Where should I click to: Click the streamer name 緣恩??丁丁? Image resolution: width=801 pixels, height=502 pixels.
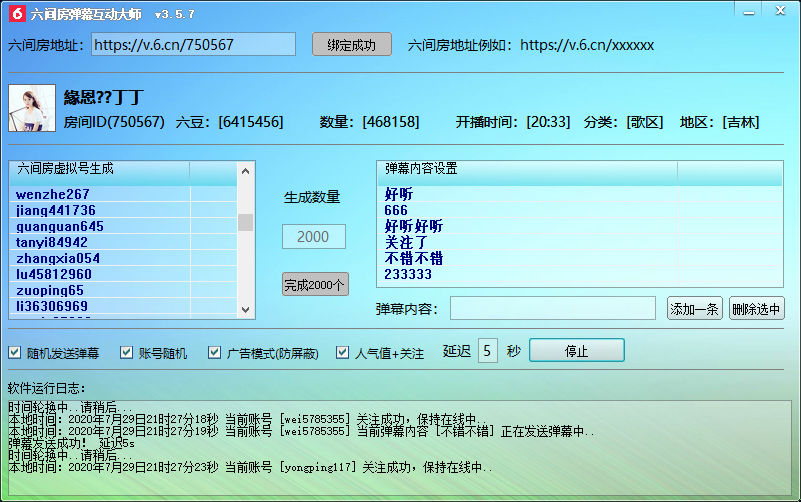[104, 97]
